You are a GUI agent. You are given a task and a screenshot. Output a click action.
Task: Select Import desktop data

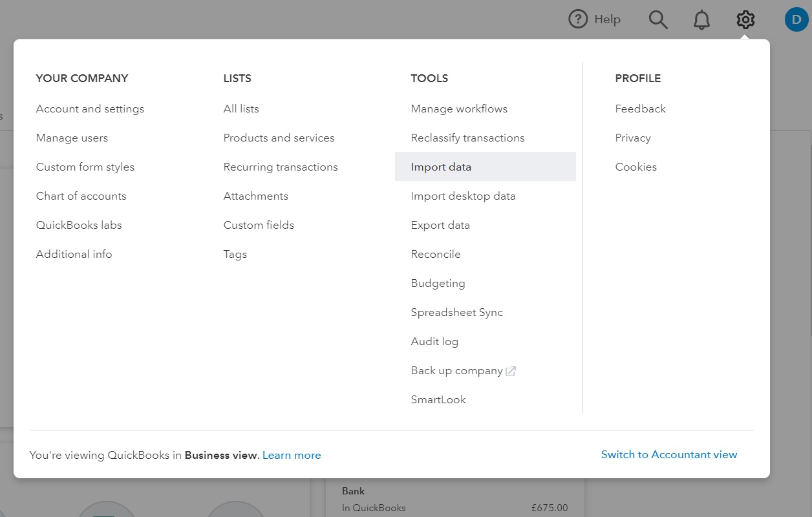coord(463,196)
